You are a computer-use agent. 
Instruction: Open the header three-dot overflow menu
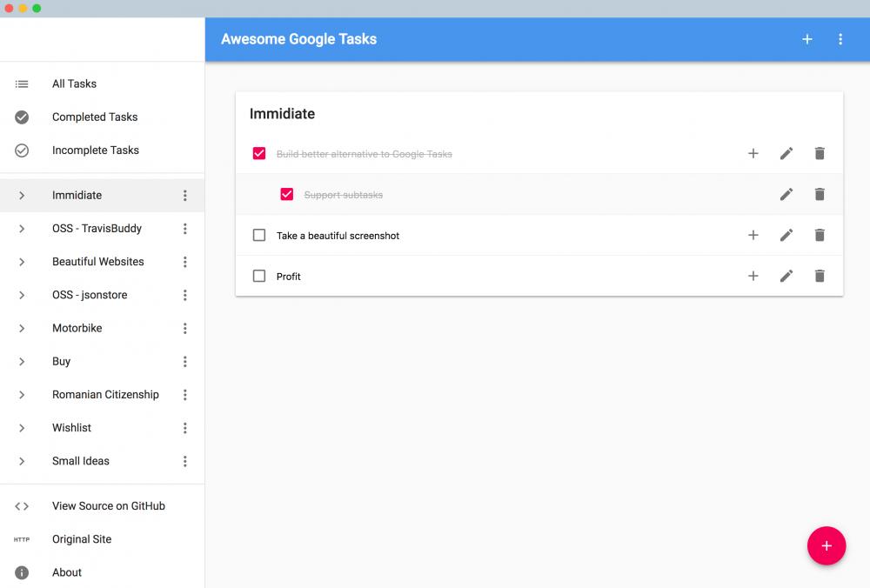[x=840, y=39]
